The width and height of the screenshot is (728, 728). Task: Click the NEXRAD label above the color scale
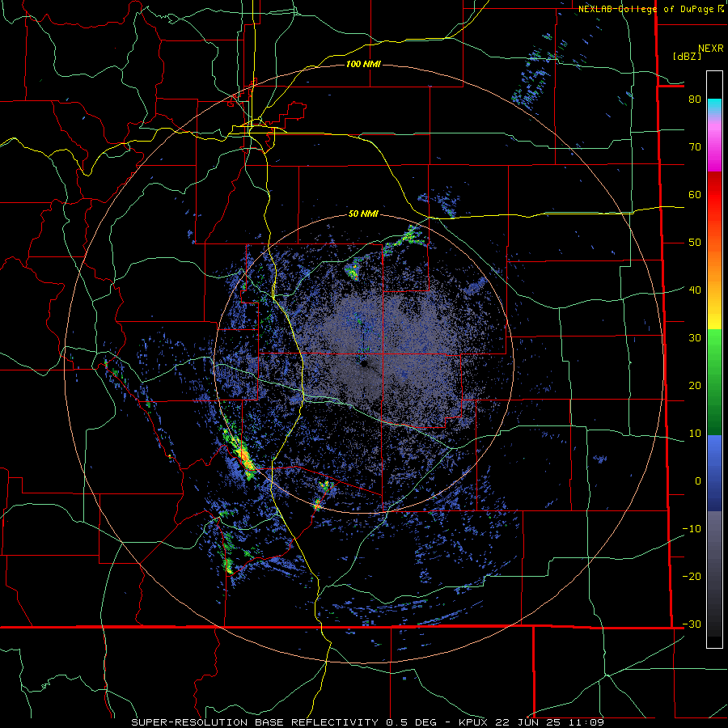pos(711,49)
